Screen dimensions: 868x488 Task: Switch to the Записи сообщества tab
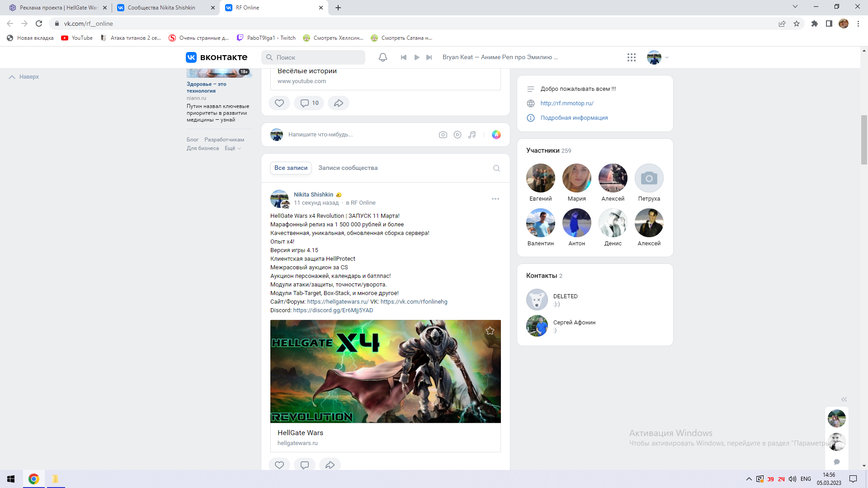[348, 168]
